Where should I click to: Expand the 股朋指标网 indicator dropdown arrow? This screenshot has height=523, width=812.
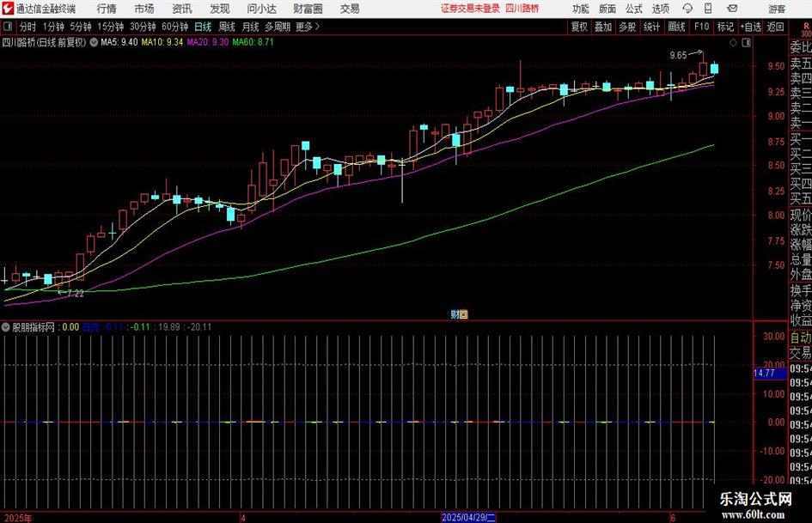(6, 327)
